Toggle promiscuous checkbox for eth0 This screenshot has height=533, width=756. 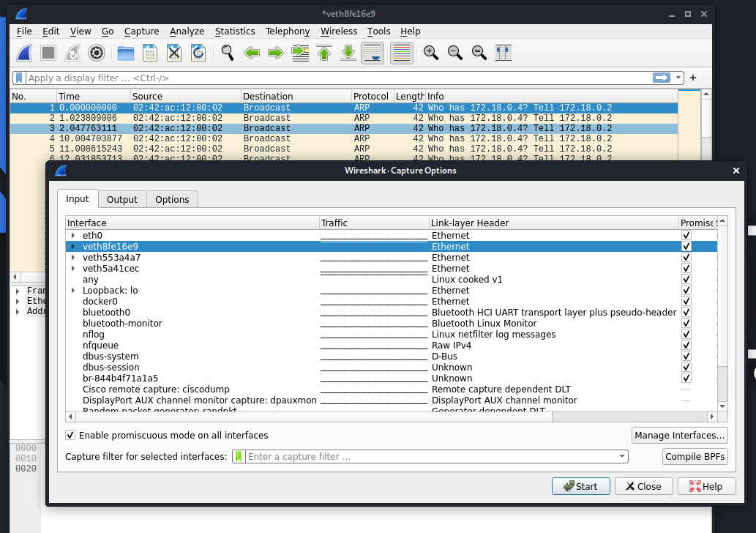point(686,236)
